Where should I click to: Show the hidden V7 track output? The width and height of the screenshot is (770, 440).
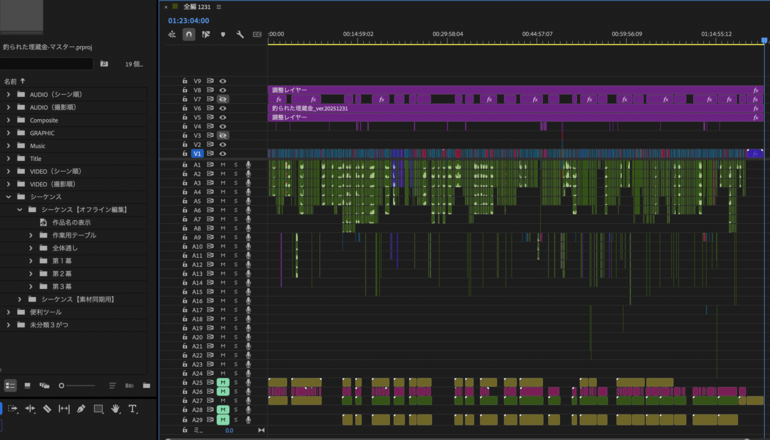224,99
